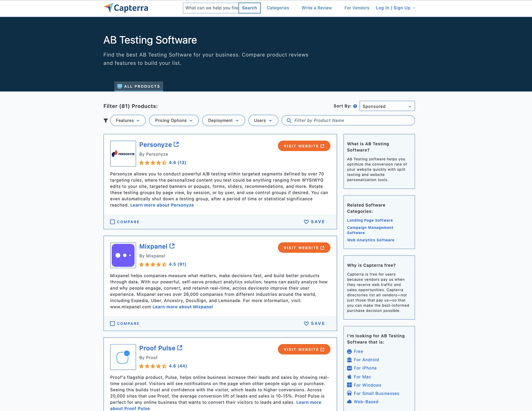Open the Log In / Sign Up menu
532x411 pixels.
(x=396, y=8)
